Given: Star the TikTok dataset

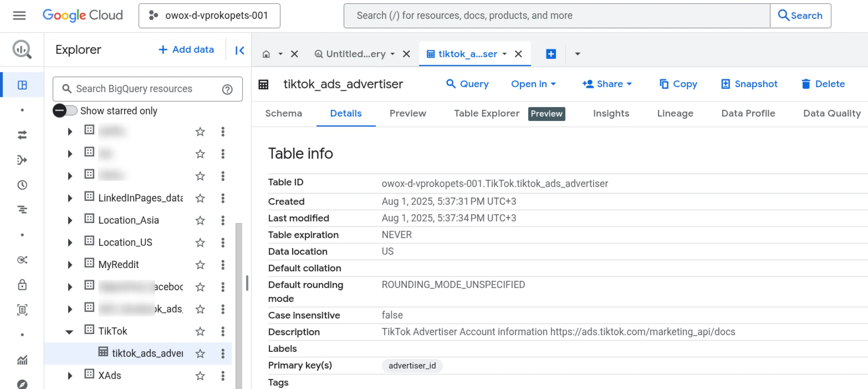Looking at the screenshot, I should click(200, 331).
